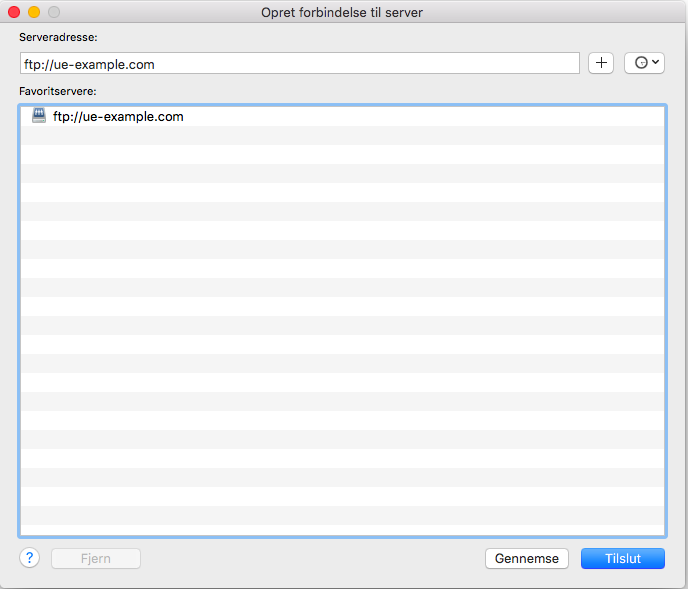Click the first empty row below the favorite
Image resolution: width=688 pixels, height=589 pixels.
click(342, 136)
